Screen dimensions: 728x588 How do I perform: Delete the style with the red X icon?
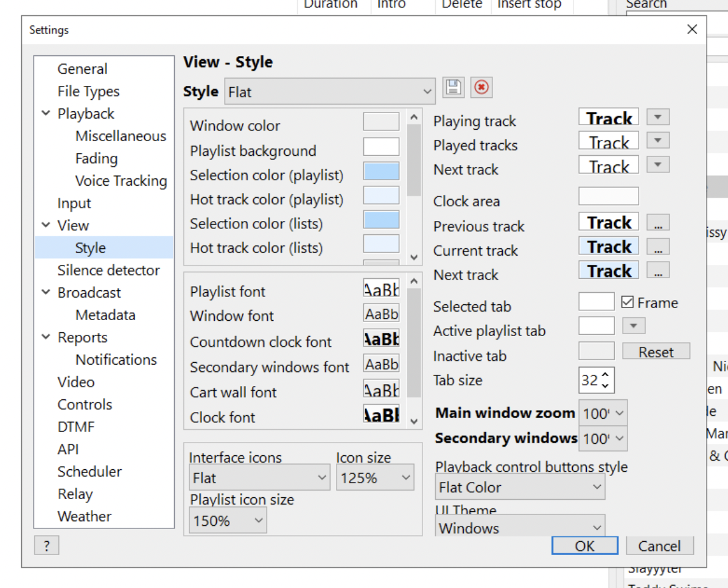(481, 87)
